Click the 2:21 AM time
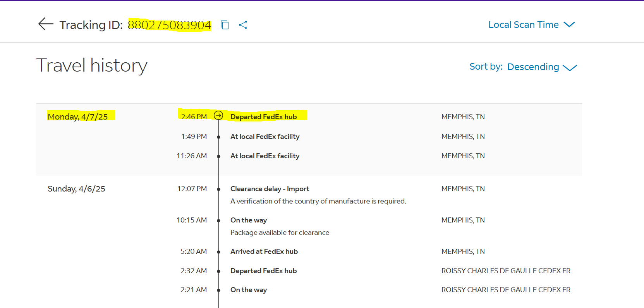644x308 pixels. [194, 289]
